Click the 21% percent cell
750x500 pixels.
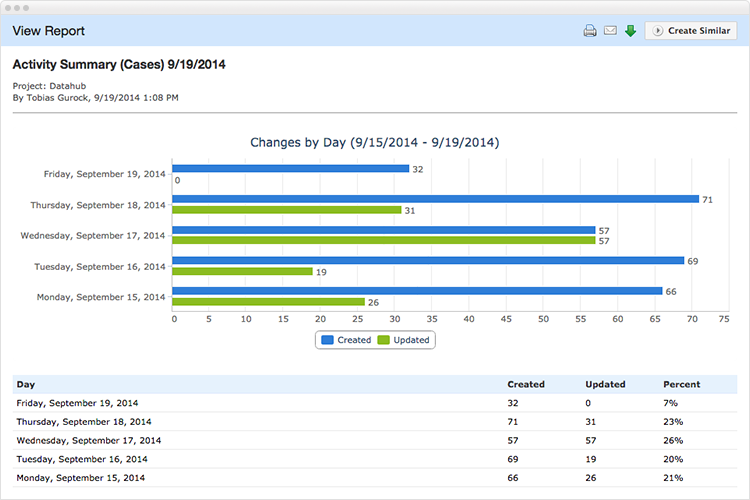(673, 478)
